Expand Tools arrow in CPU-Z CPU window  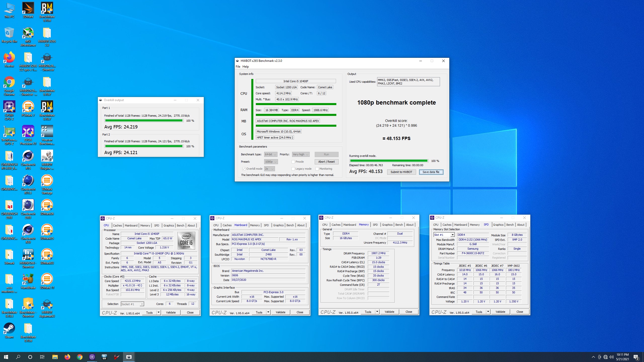(x=158, y=312)
